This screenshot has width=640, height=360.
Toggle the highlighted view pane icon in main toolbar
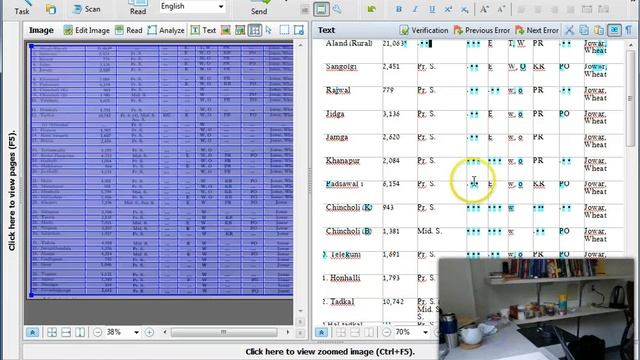pos(321,9)
